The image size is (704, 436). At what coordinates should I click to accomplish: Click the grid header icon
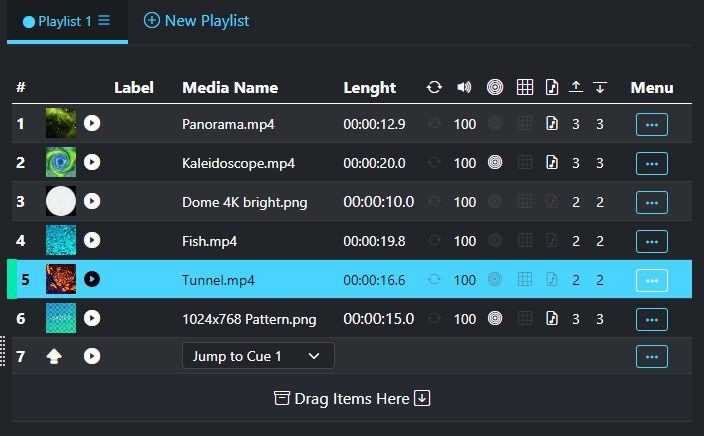(x=524, y=87)
